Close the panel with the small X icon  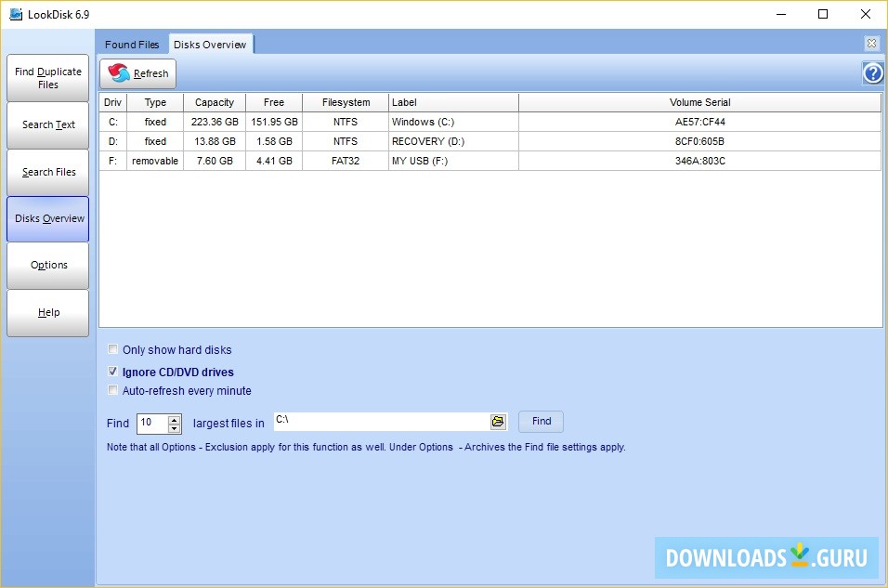coord(871,43)
